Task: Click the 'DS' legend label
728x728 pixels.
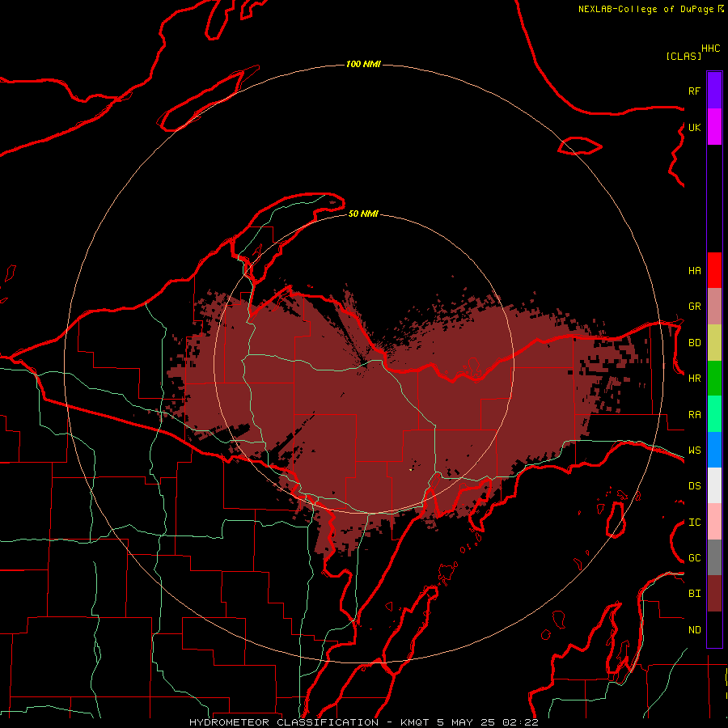Action: pos(694,486)
